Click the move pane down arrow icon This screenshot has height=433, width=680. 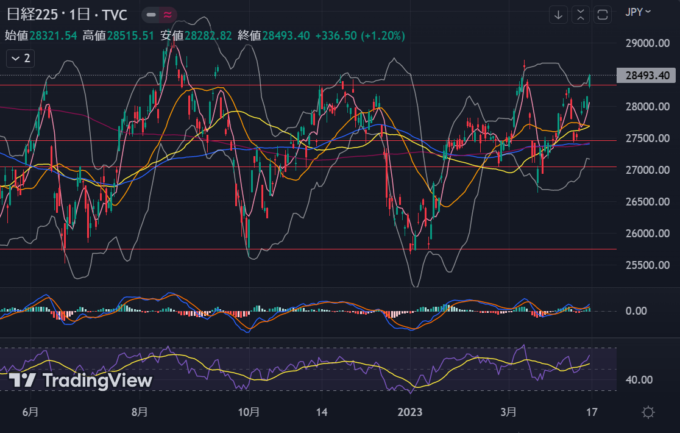[x=557, y=15]
